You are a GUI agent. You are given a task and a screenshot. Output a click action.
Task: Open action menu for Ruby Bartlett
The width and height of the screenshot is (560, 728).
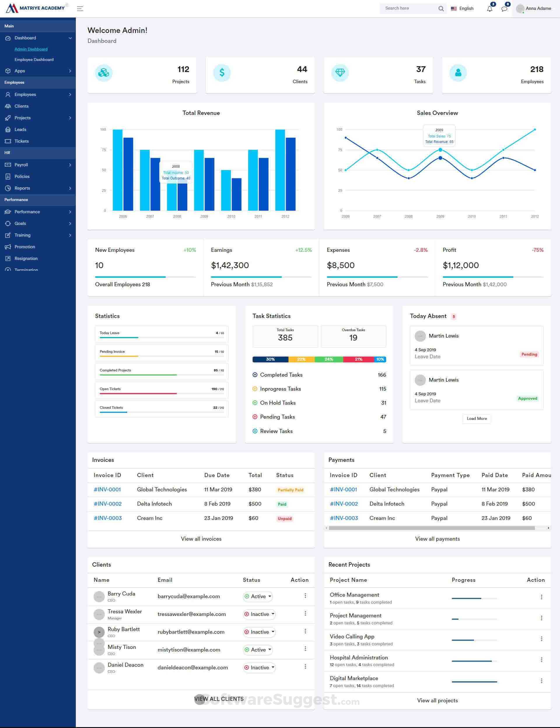tap(305, 631)
